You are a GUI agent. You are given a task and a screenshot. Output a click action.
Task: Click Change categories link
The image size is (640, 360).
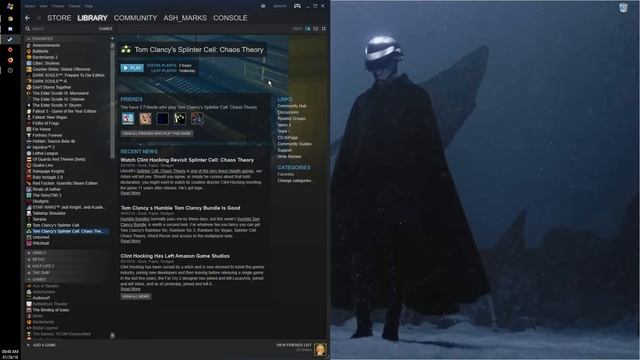[x=294, y=180]
